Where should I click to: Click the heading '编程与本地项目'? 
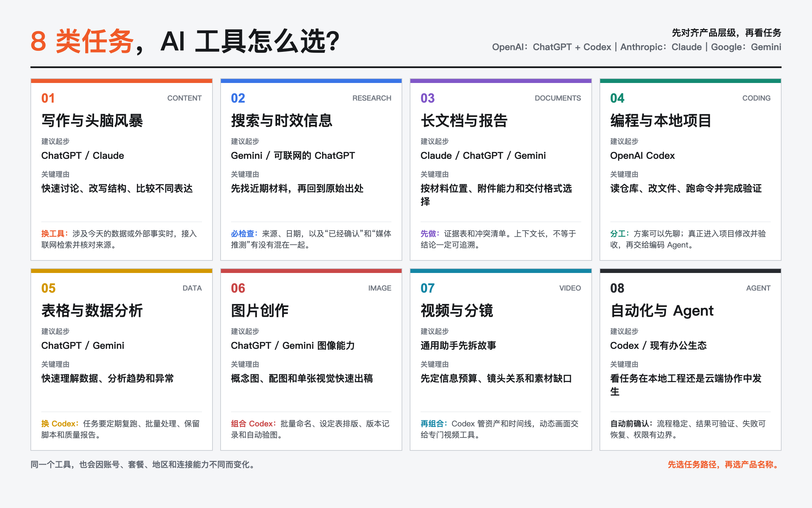tap(661, 121)
